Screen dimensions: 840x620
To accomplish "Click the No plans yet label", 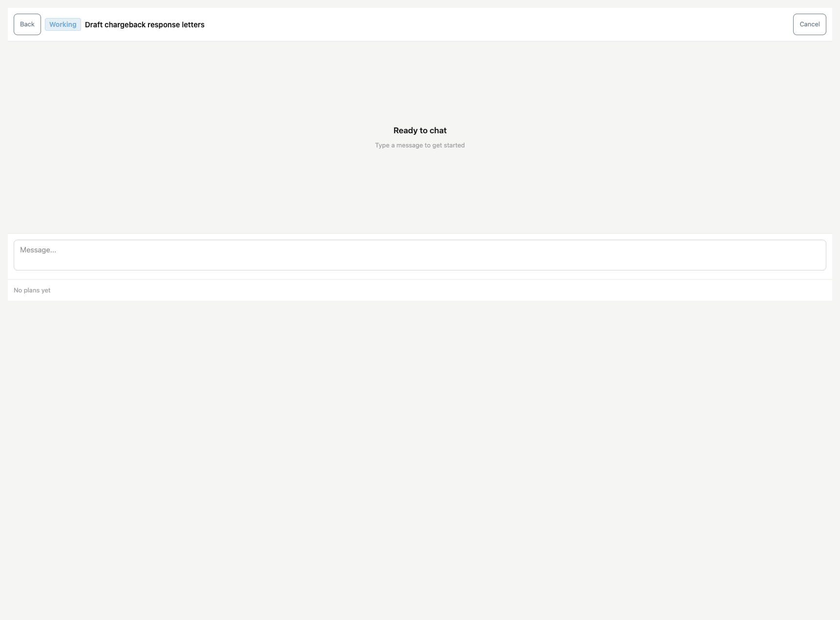I will (32, 290).
